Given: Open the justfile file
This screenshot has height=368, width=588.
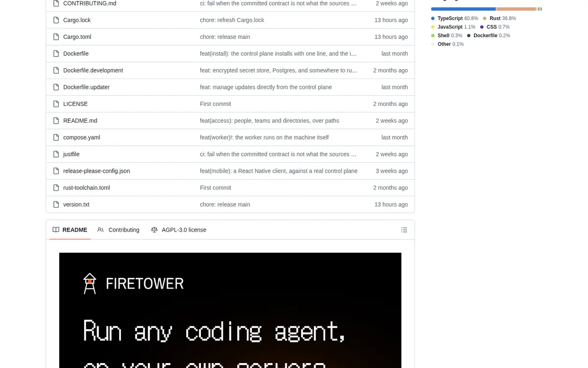Looking at the screenshot, I should [x=71, y=154].
